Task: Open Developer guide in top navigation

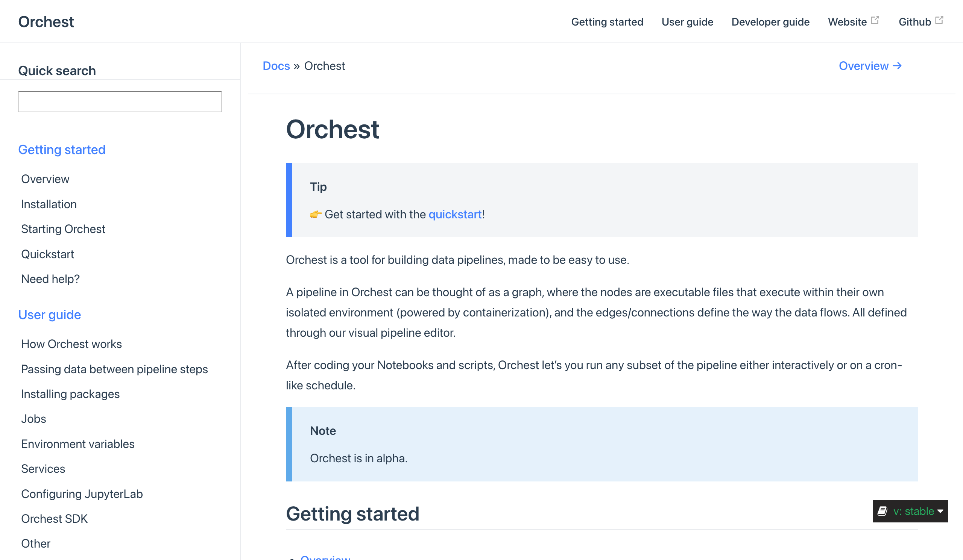Action: [x=770, y=22]
